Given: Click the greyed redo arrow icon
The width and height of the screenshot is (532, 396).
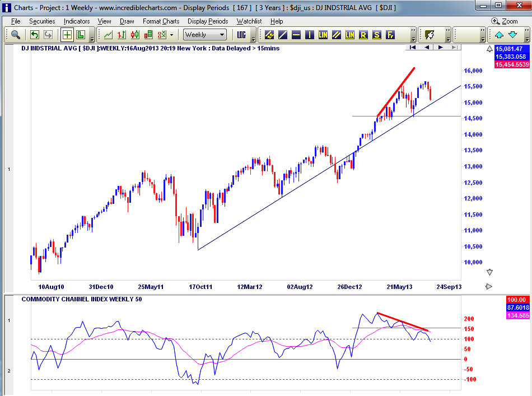Looking at the screenshot, I should pyautogui.click(x=48, y=35).
